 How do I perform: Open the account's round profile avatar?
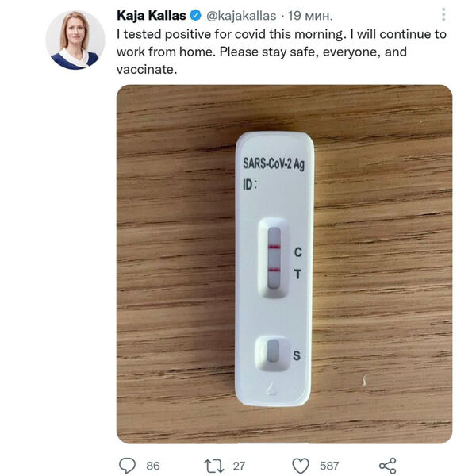(x=75, y=40)
